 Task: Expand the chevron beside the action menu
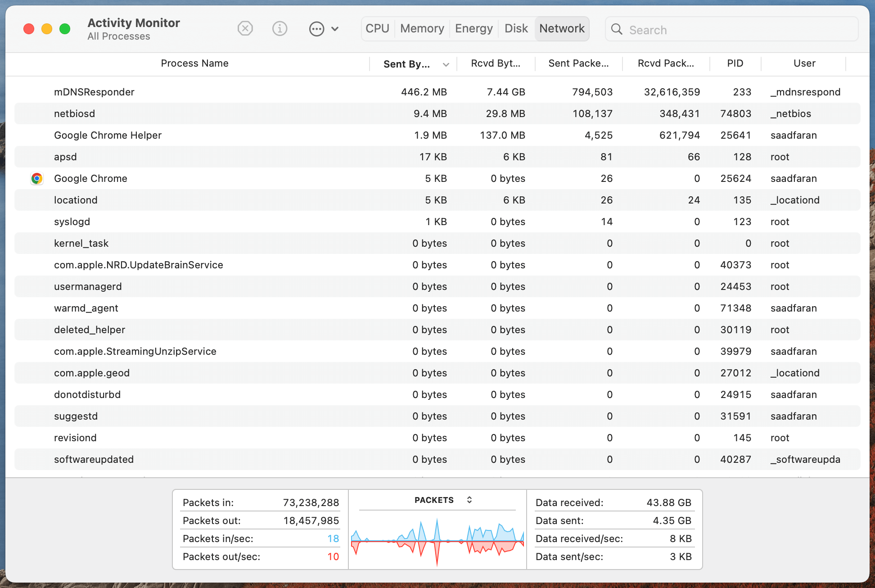tap(335, 29)
